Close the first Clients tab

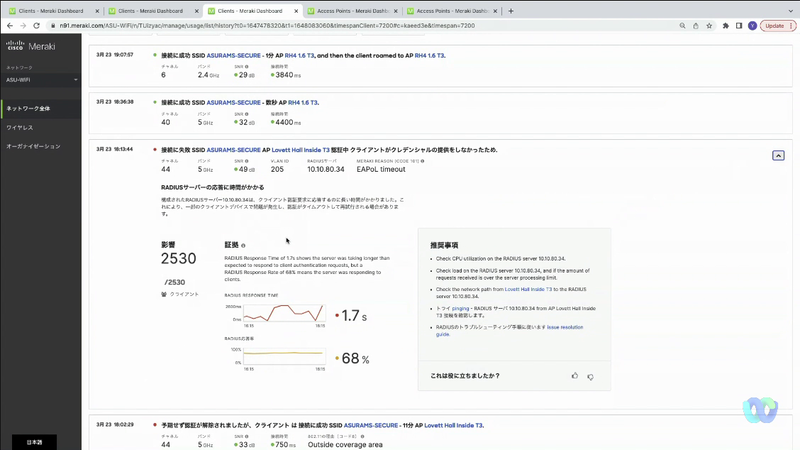pos(97,11)
